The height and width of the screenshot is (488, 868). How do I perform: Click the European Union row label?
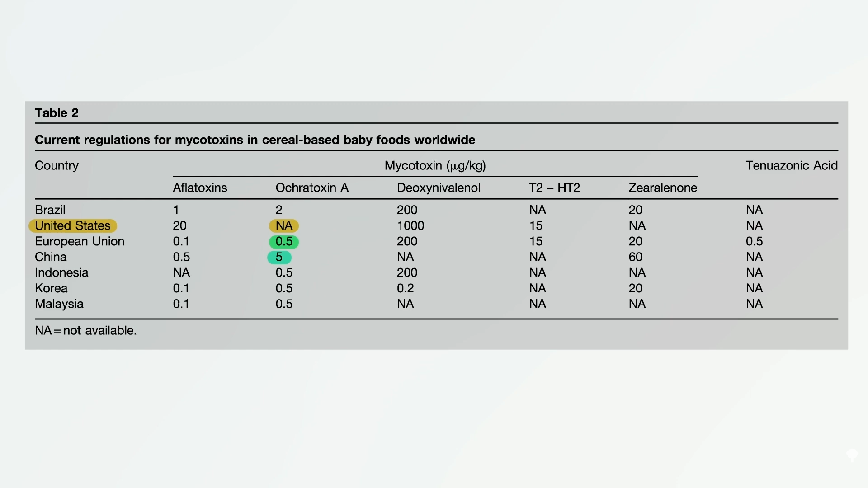pos(80,242)
